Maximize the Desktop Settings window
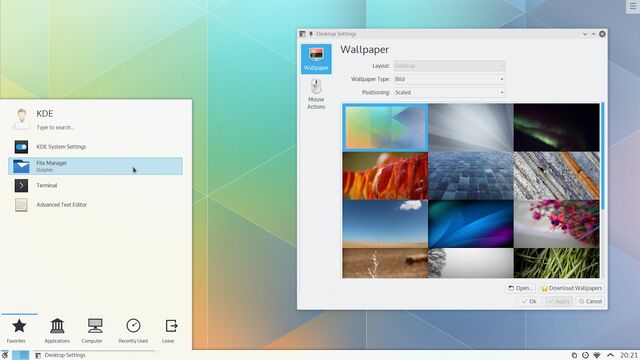The height and width of the screenshot is (360, 640). pyautogui.click(x=593, y=34)
